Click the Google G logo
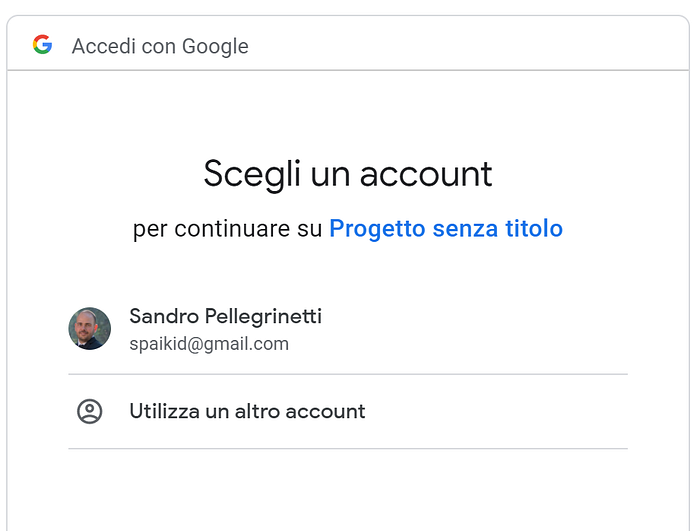This screenshot has width=700, height=531. (x=42, y=45)
